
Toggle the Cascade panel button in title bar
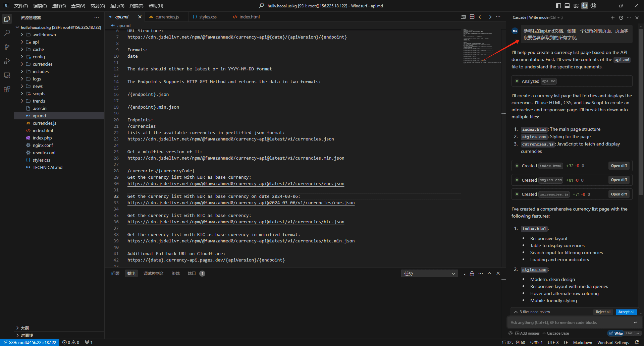point(585,6)
